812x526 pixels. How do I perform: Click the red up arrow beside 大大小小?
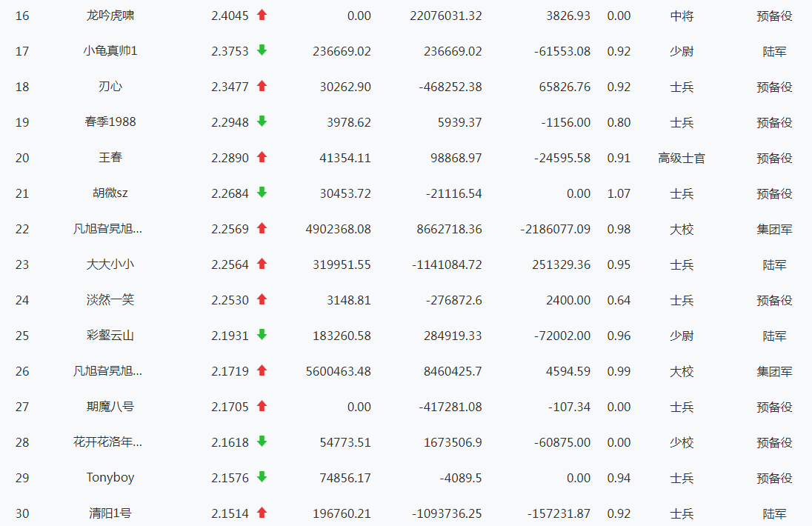pyautogui.click(x=262, y=264)
